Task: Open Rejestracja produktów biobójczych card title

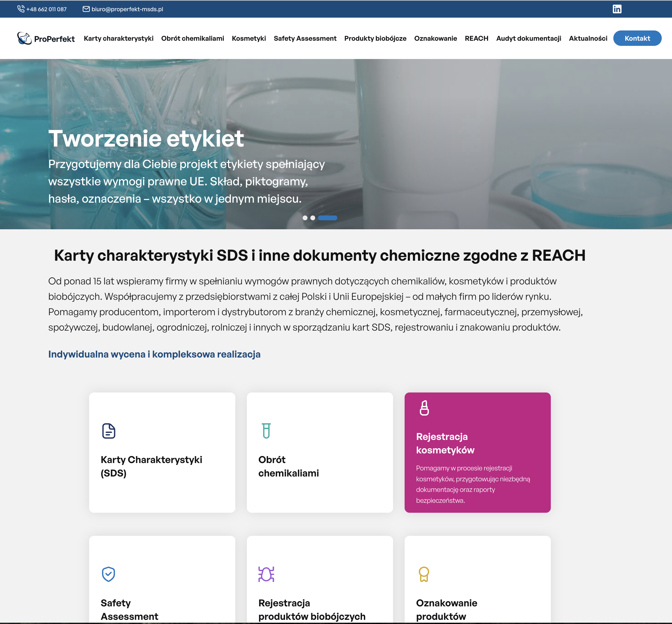Action: point(312,610)
